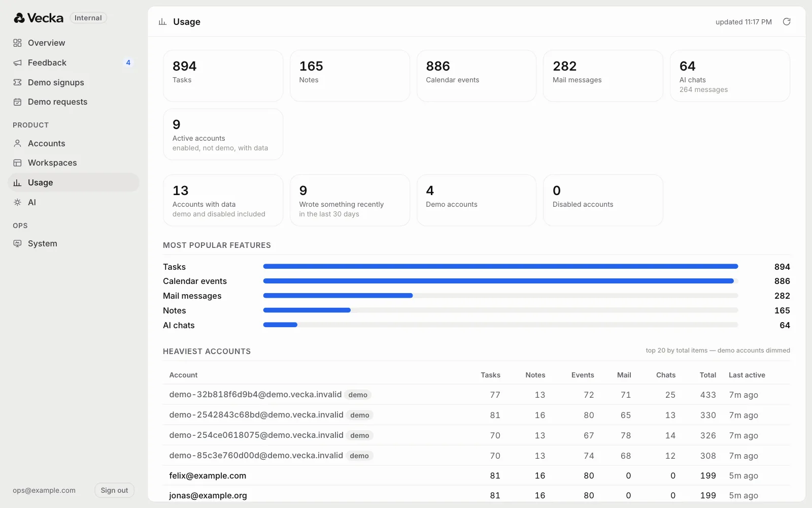The height and width of the screenshot is (508, 812).
Task: Click the Workspaces layout icon
Action: [17, 163]
